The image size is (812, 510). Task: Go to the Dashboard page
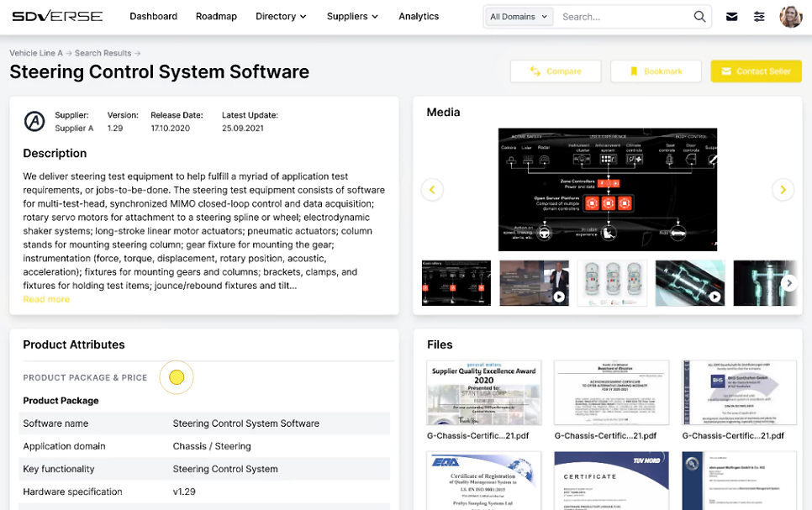[x=153, y=17]
